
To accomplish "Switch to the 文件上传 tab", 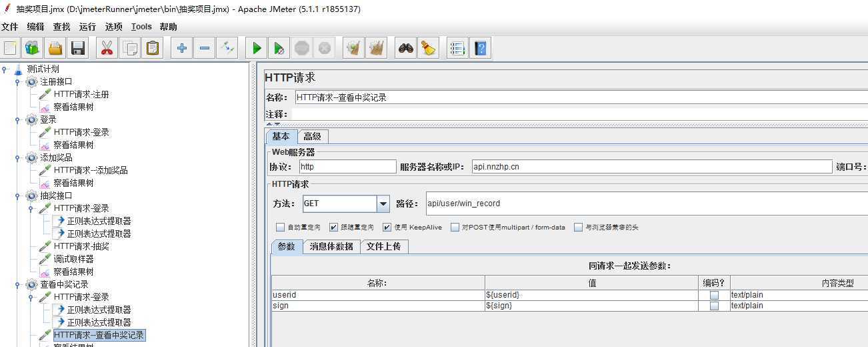I will click(x=384, y=246).
